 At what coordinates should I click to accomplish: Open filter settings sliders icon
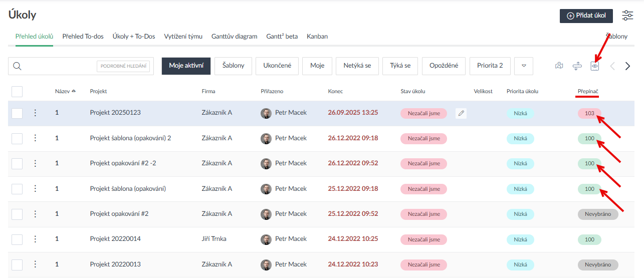(x=627, y=16)
